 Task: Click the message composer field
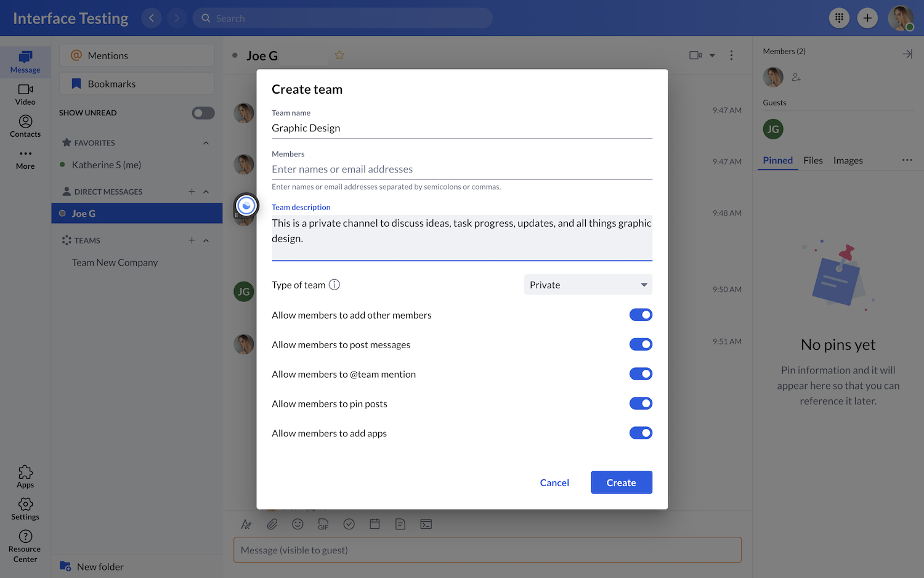[x=487, y=550]
